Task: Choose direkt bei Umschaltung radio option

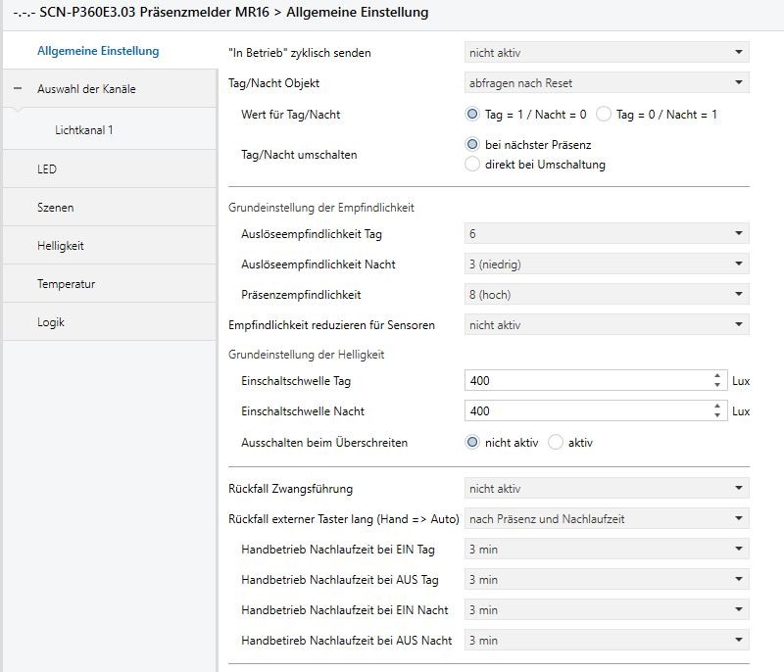Action: 472,165
